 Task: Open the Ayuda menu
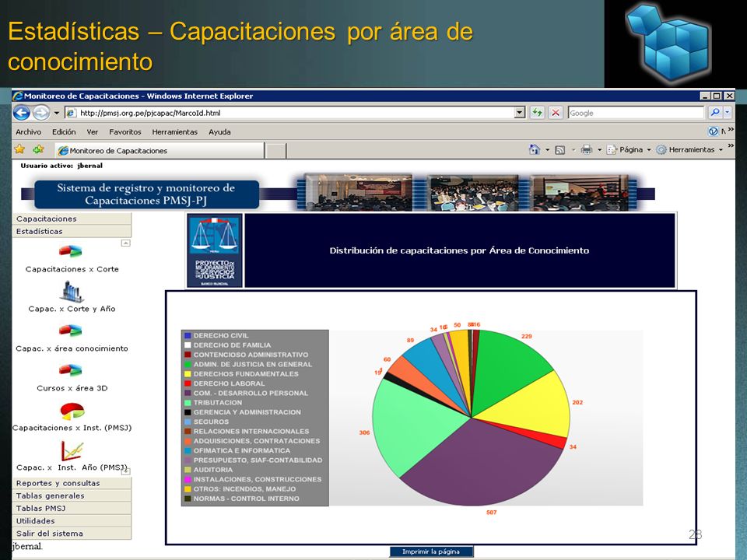click(x=219, y=132)
